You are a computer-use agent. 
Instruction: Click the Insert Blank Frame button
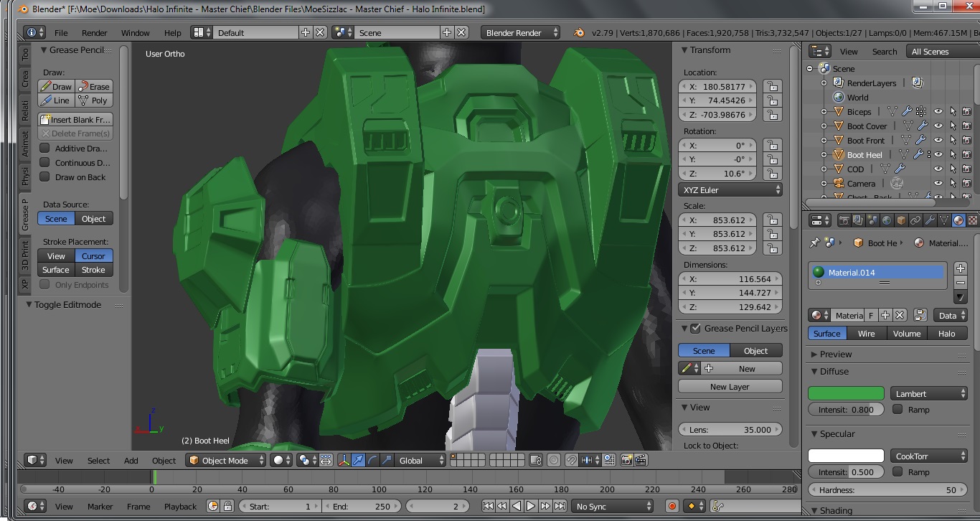point(75,120)
